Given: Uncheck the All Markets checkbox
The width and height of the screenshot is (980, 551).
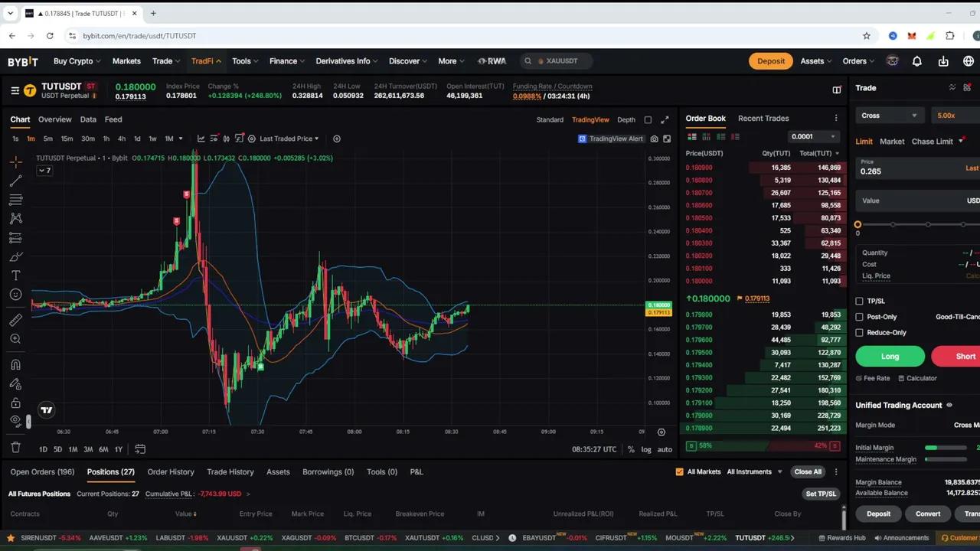Looking at the screenshot, I should 679,472.
